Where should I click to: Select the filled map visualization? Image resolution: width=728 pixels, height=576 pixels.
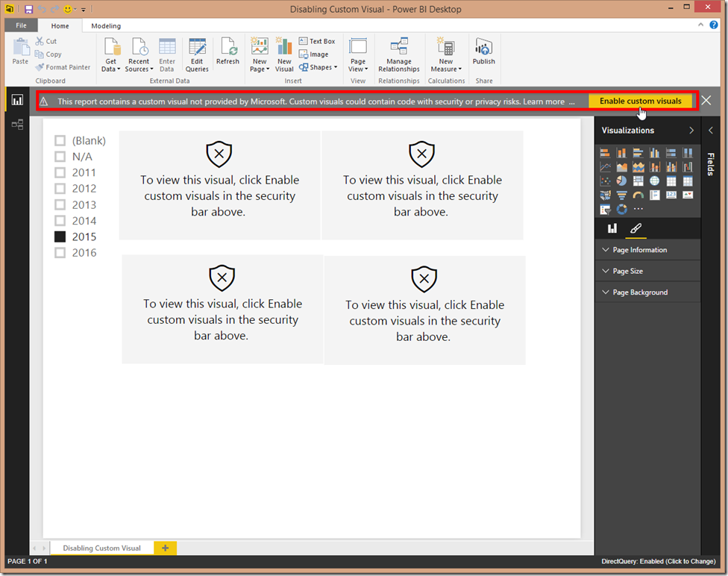(x=605, y=195)
